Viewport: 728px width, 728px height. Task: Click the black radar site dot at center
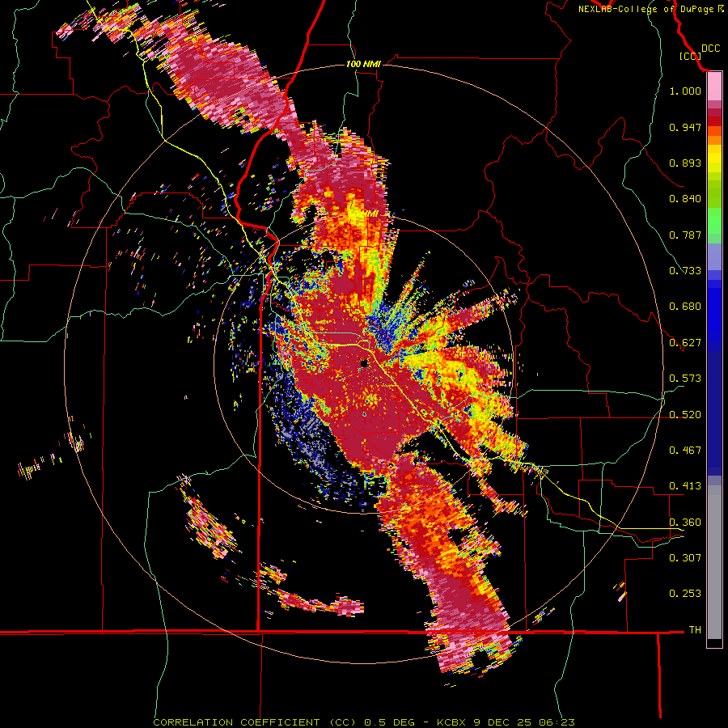pyautogui.click(x=364, y=363)
